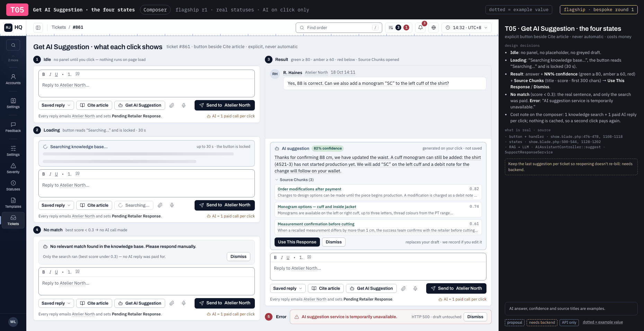Toggle italic in the Loading composer toolbar
644x331 pixels.
50,174
